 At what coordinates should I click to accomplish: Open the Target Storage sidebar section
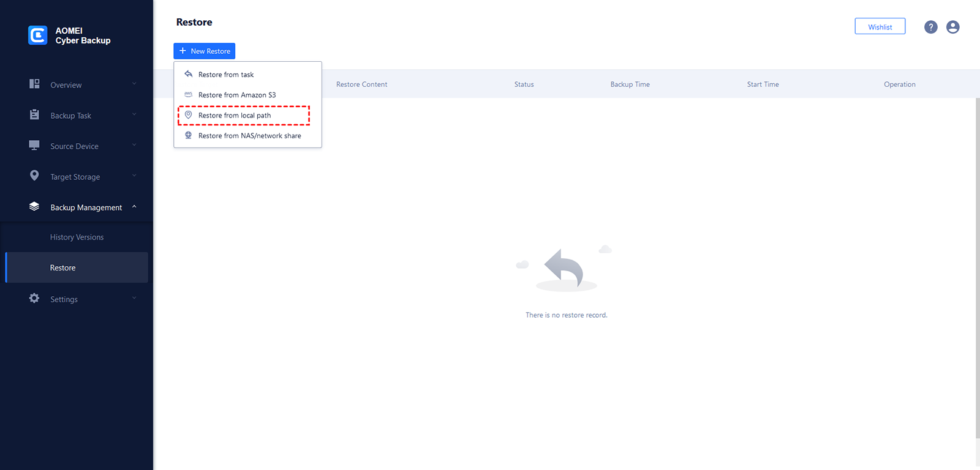point(77,176)
